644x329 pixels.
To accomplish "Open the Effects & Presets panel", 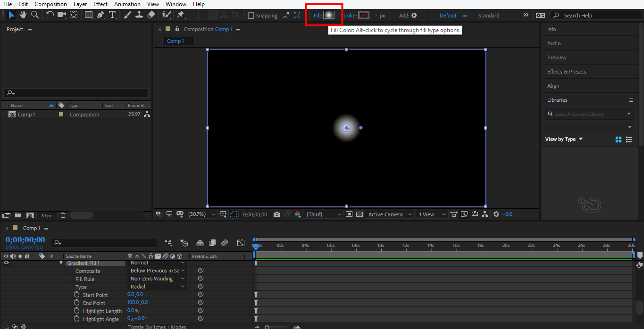I will 567,72.
